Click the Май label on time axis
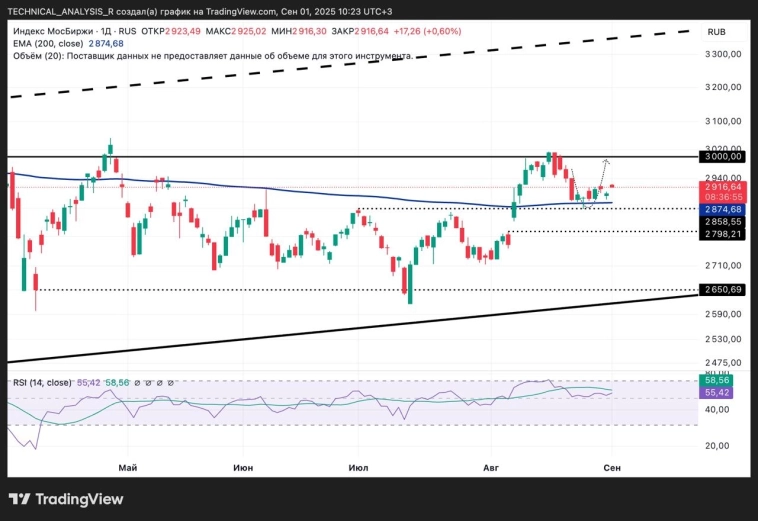The image size is (758, 521). click(128, 468)
